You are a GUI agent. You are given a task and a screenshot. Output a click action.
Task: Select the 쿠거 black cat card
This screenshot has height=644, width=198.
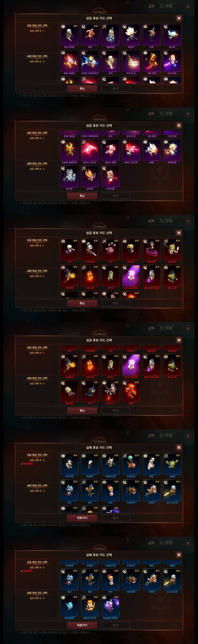point(90,391)
